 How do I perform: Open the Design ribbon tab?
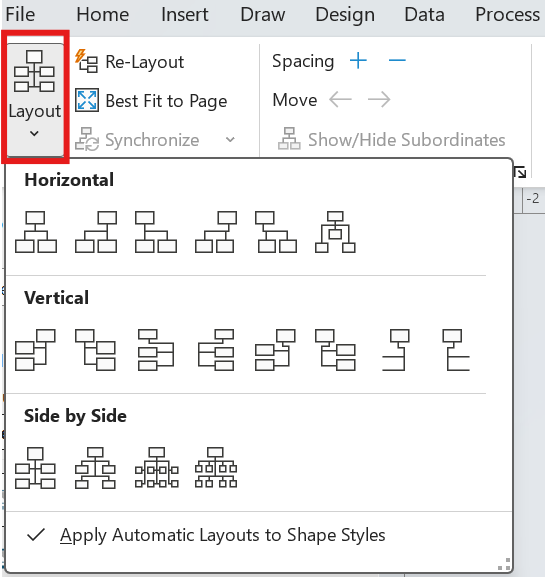[x=345, y=15]
